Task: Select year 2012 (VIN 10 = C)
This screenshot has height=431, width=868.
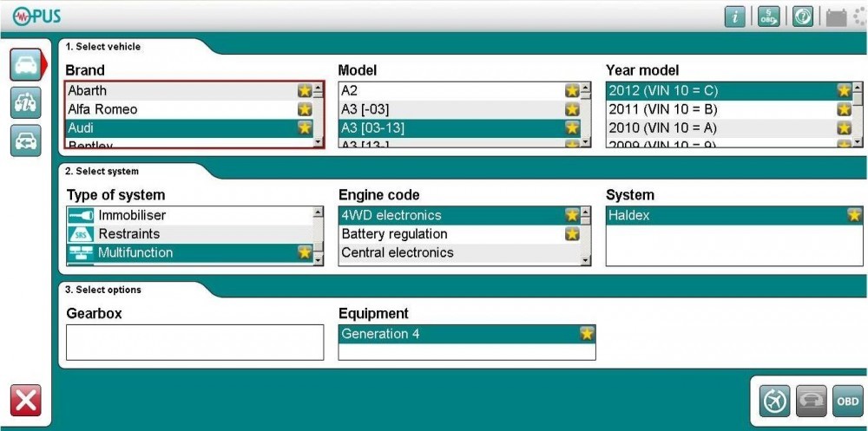Action: [x=729, y=91]
